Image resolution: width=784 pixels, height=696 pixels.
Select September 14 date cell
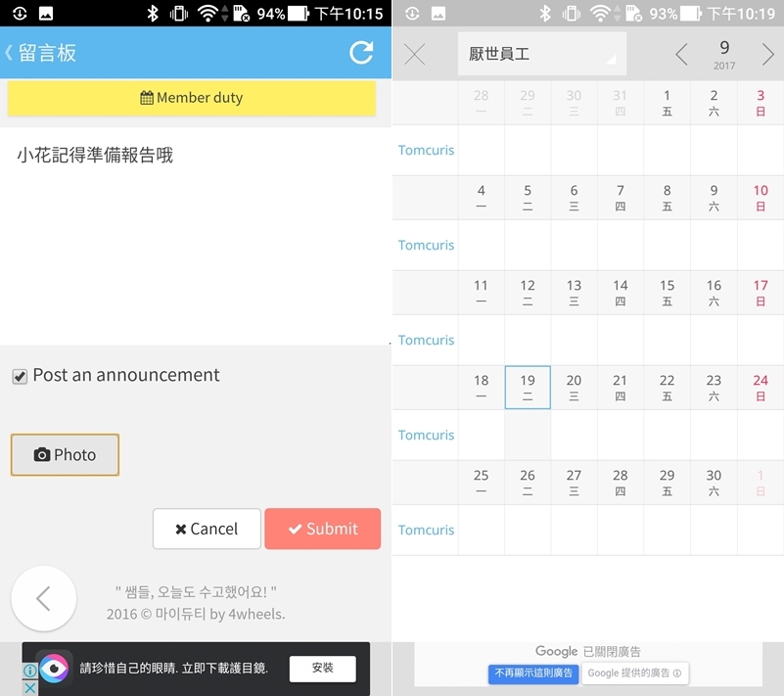(x=621, y=293)
